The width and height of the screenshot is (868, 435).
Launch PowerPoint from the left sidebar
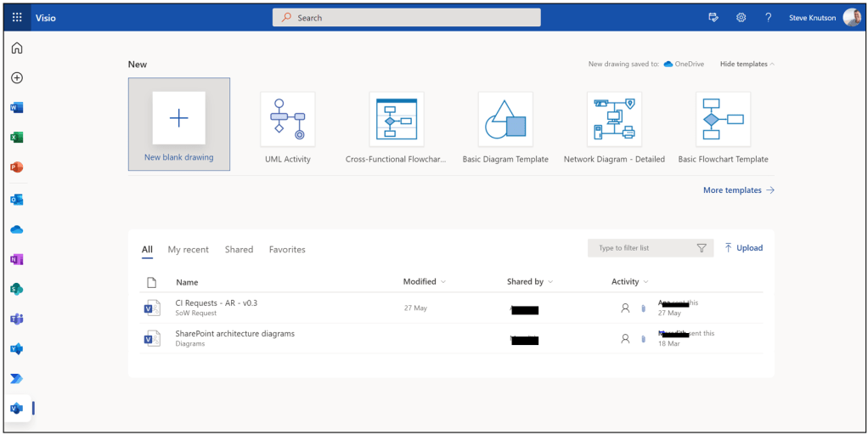coord(16,167)
